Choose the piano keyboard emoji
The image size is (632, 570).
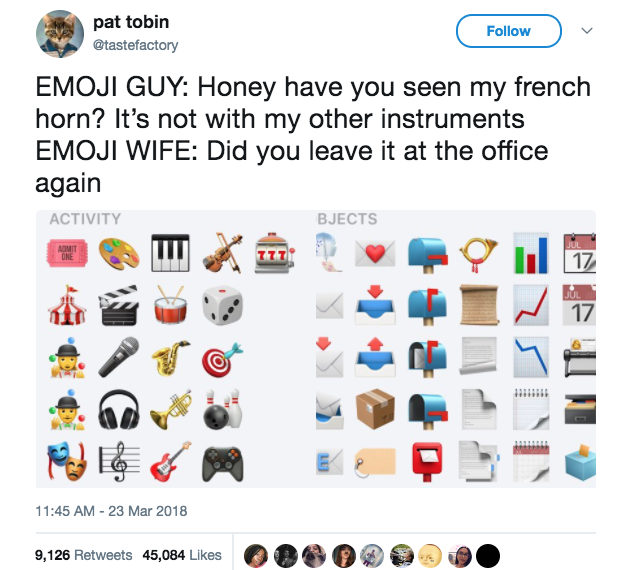170,253
